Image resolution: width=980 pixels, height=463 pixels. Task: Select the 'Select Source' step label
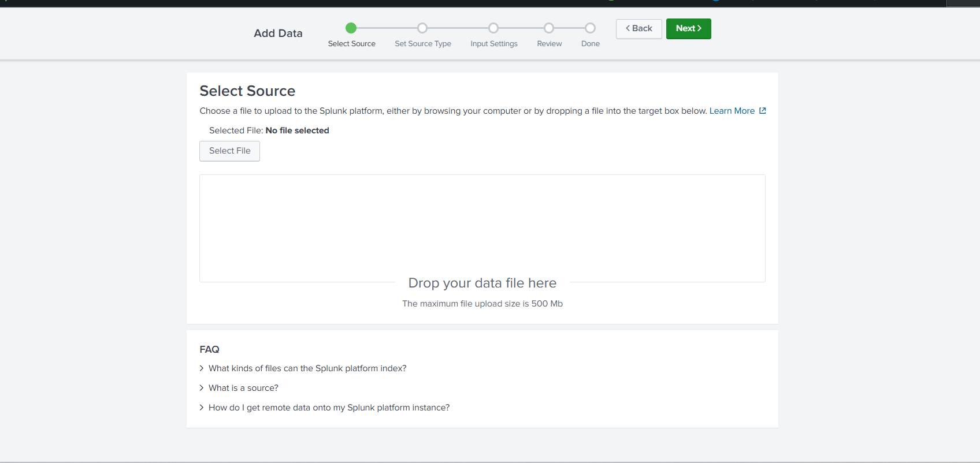point(352,44)
